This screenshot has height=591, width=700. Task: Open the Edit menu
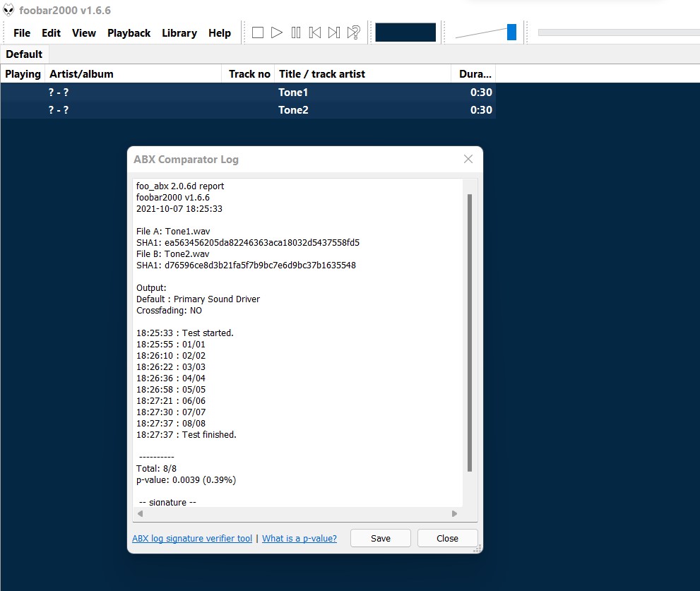[x=51, y=33]
